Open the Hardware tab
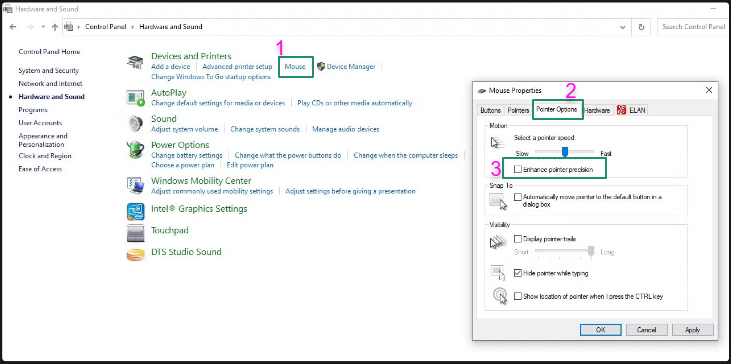 tap(597, 110)
